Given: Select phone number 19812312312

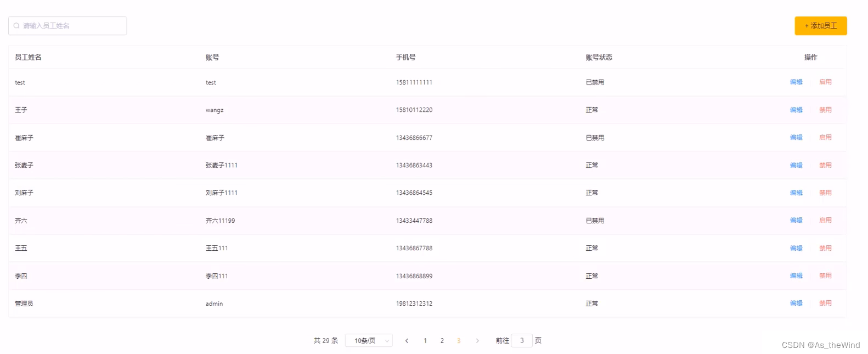Looking at the screenshot, I should click(414, 304).
